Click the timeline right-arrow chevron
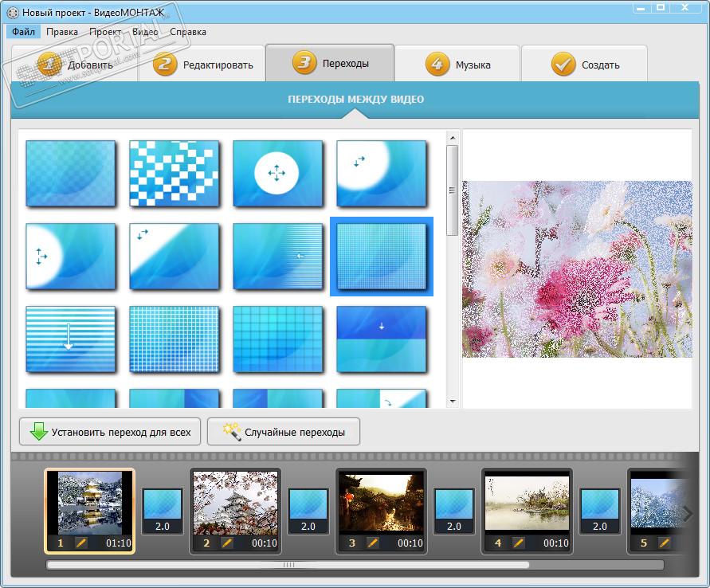710x588 pixels. (688, 513)
